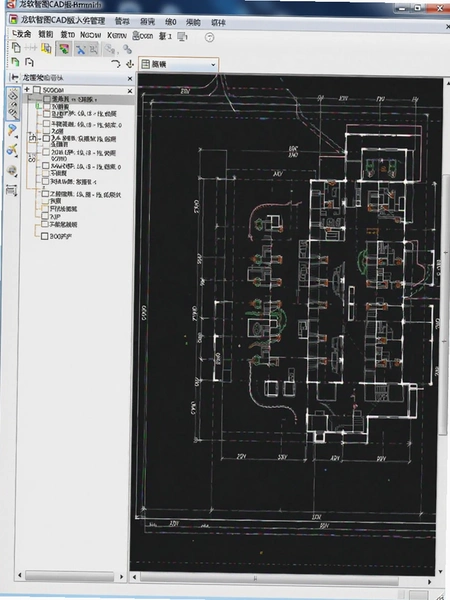Click the anchor-shaped icon next to the dropdown

coord(130,64)
